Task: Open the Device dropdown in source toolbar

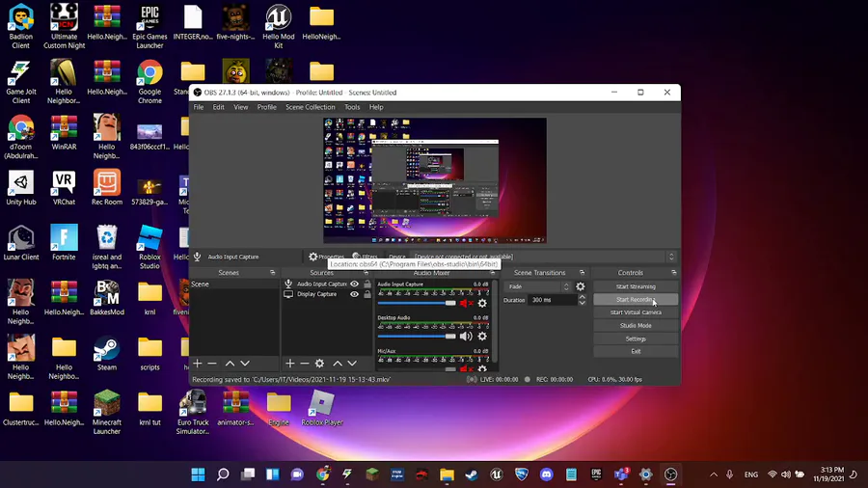Action: (545, 257)
